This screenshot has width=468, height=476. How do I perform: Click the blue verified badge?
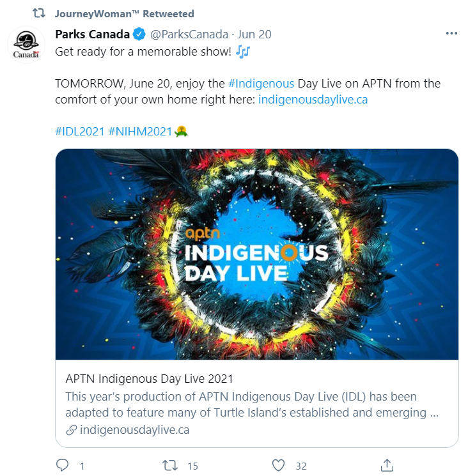pyautogui.click(x=139, y=34)
